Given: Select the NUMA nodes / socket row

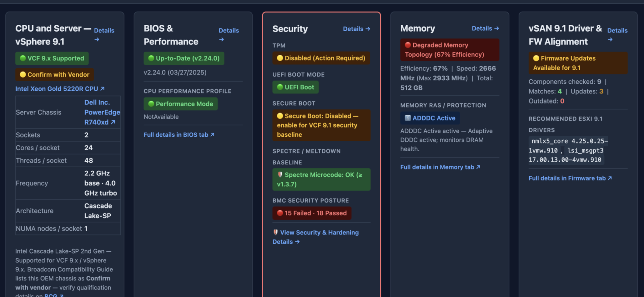Looking at the screenshot, I should pyautogui.click(x=68, y=228).
